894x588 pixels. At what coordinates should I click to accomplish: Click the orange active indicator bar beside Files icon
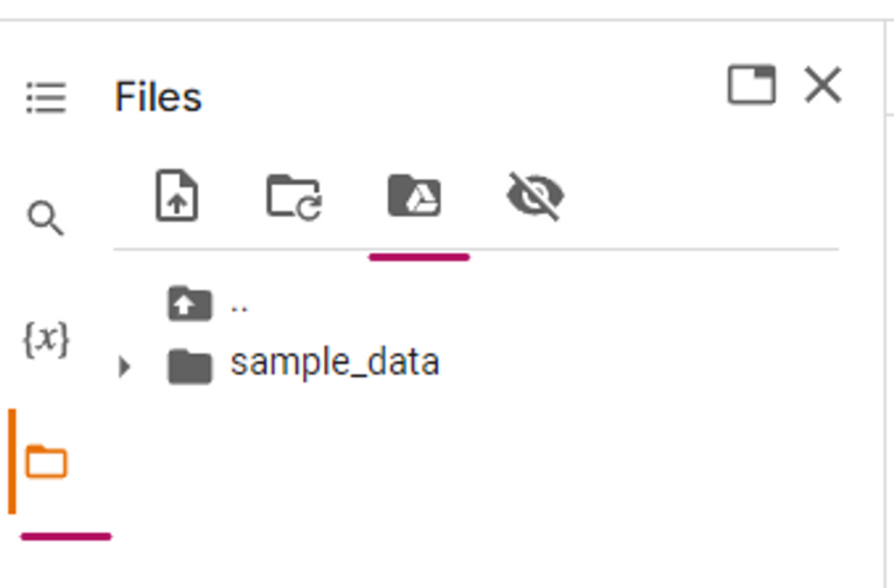pyautogui.click(x=12, y=462)
